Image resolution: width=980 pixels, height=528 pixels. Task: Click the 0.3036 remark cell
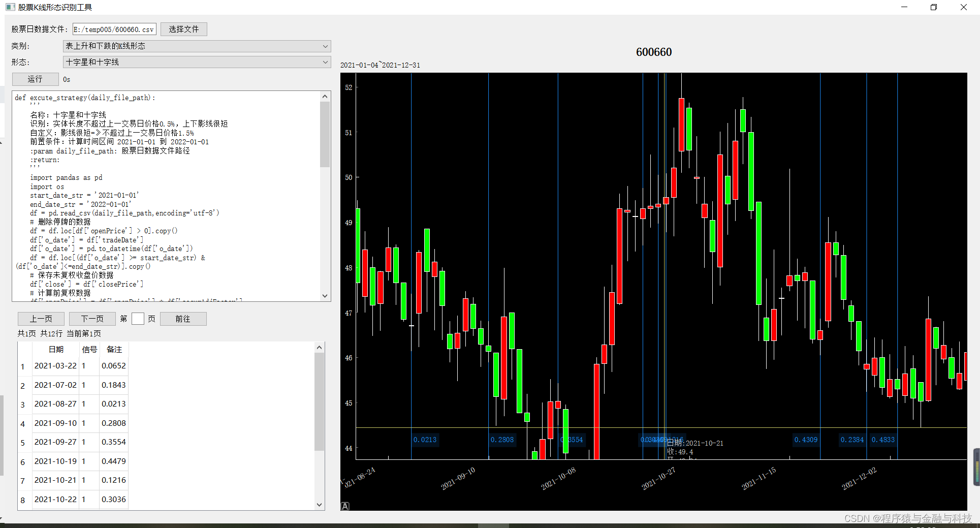(114, 500)
